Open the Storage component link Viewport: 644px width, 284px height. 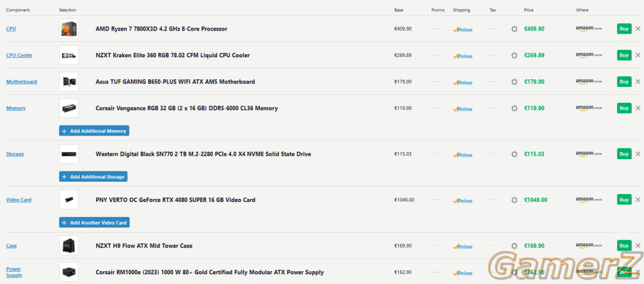coord(15,154)
